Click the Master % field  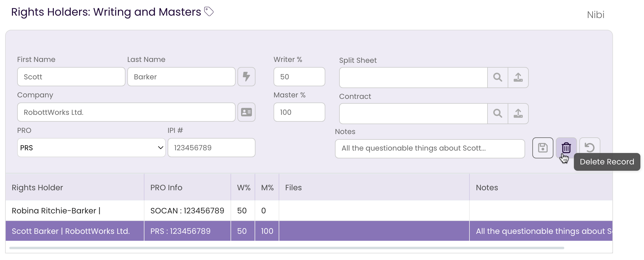point(299,112)
